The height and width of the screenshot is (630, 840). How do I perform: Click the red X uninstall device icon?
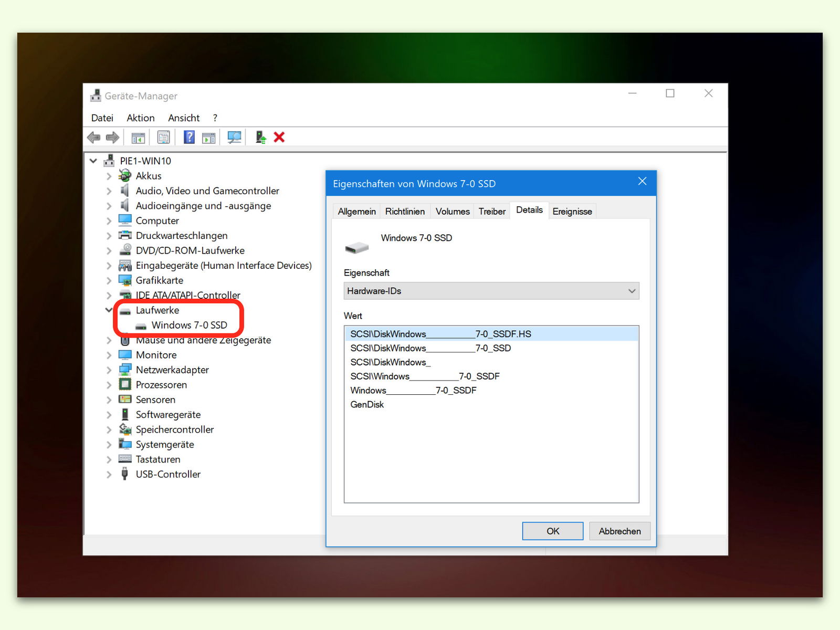point(279,138)
